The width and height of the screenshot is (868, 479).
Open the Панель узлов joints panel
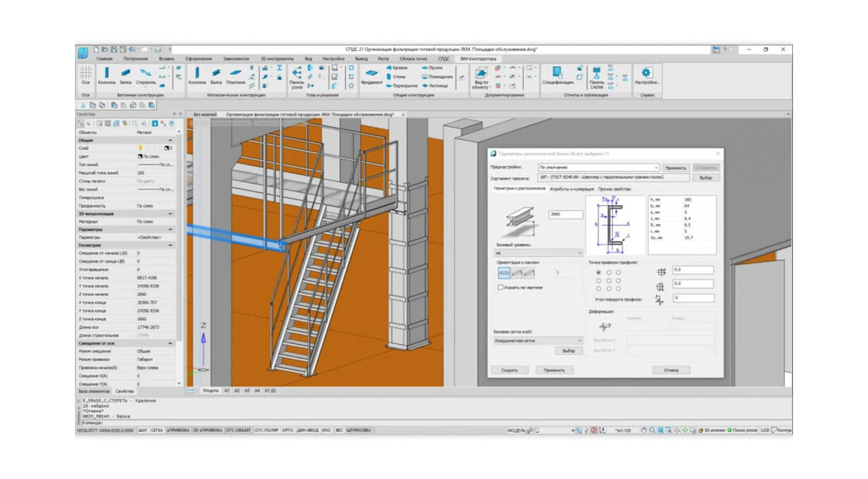point(297,77)
